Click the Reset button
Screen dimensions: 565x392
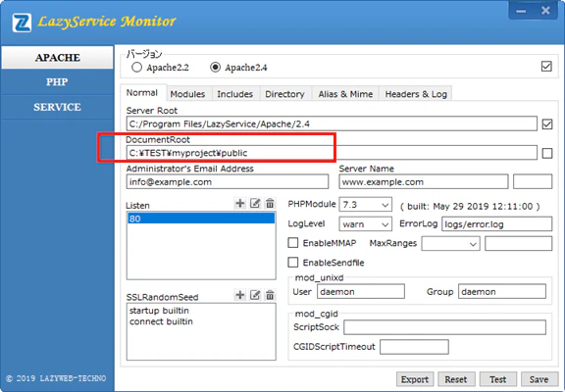pyautogui.click(x=456, y=379)
